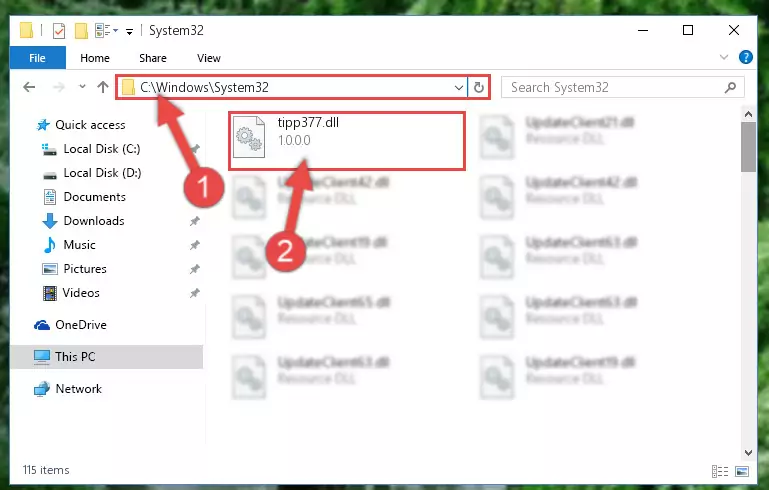
Task: Open the blue Help question-mark icon
Action: [745, 57]
